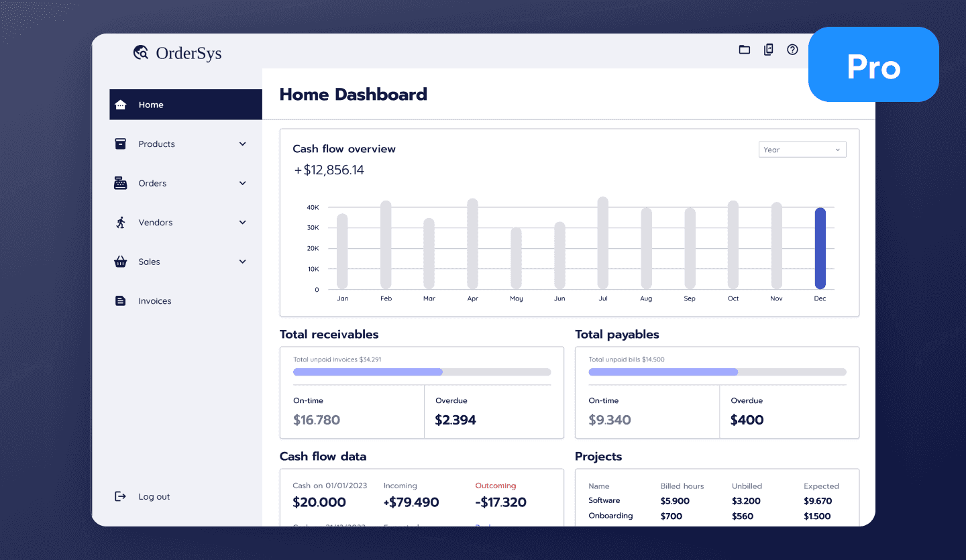Open the help question mark icon
The height and width of the screenshot is (560, 966).
792,49
